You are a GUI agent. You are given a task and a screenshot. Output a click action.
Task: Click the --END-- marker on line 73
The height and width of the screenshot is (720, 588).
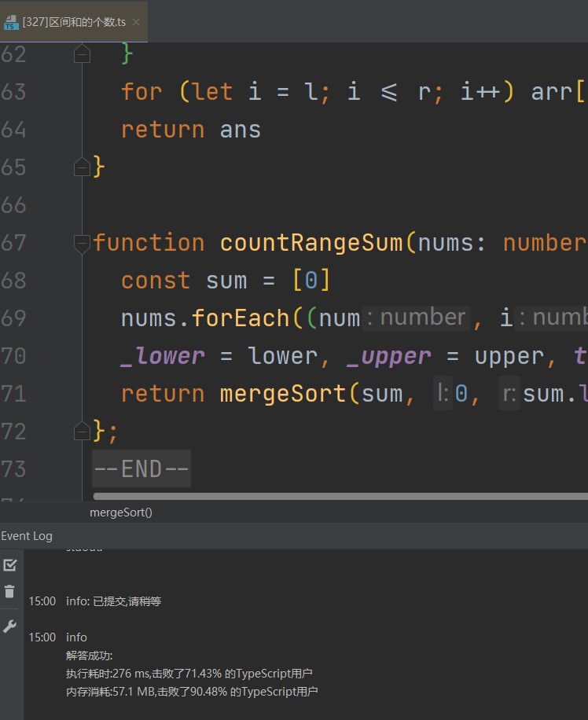click(141, 468)
